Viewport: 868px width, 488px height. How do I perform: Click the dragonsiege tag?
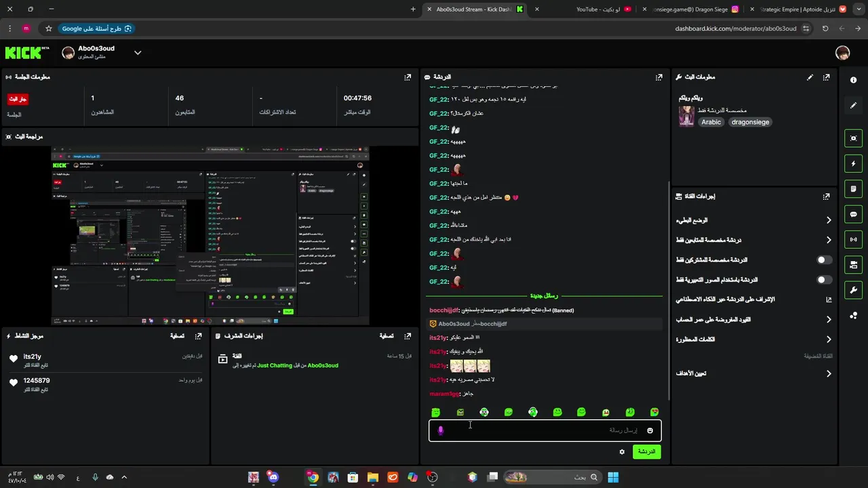point(750,122)
